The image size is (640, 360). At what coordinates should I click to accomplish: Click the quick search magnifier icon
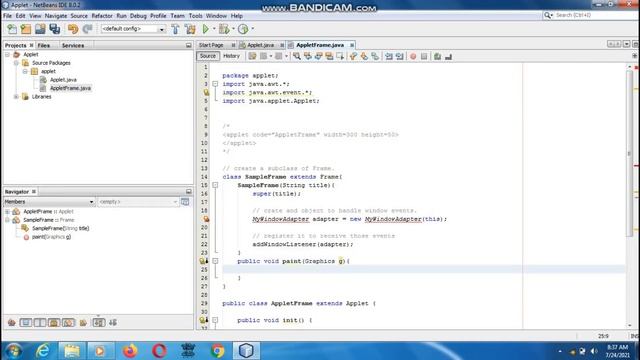(548, 16)
